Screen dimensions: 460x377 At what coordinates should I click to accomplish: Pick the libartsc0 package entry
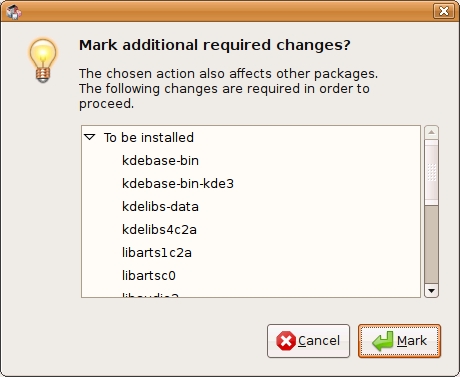[x=251, y=275]
